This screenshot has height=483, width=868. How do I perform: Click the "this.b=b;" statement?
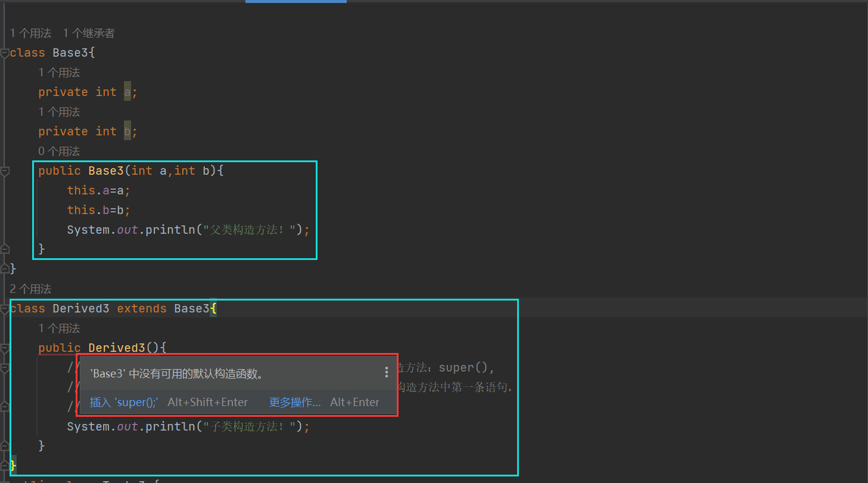coord(99,210)
